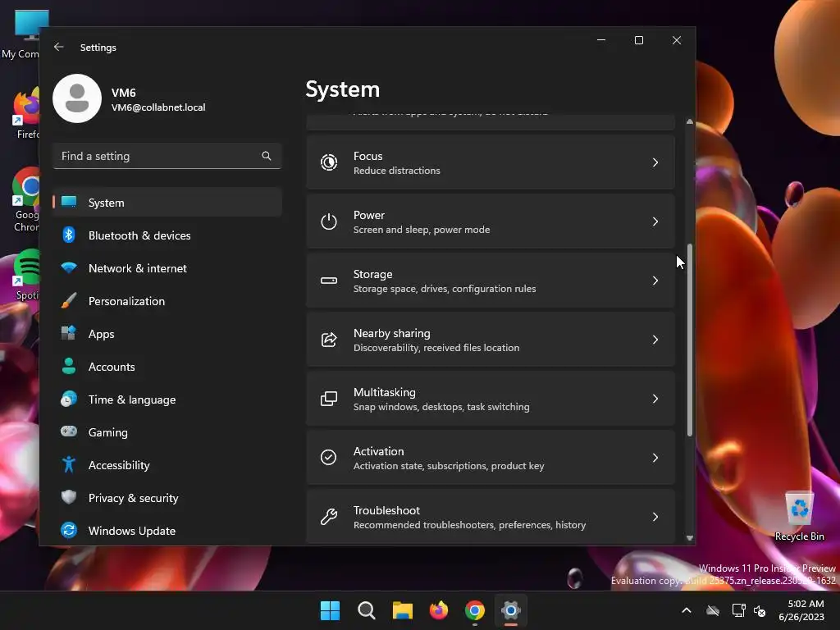Open taskbar Search
Screen dimensions: 840x630
tap(367, 610)
